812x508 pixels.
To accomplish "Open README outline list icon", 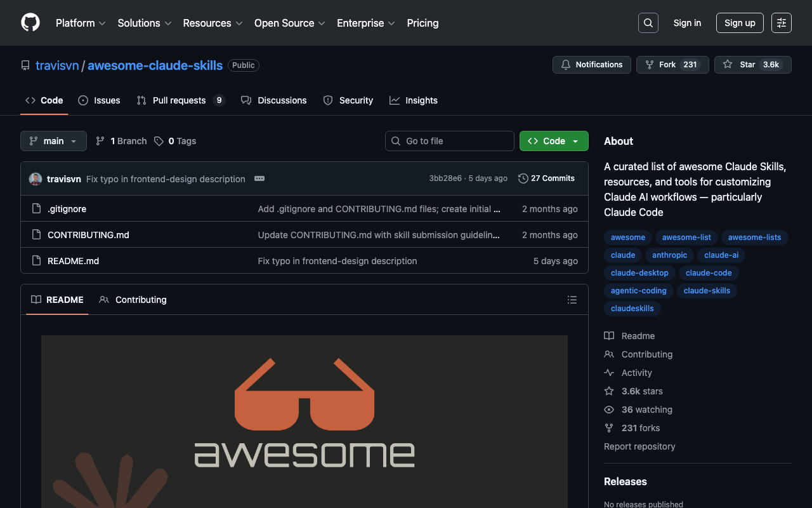I will point(572,300).
